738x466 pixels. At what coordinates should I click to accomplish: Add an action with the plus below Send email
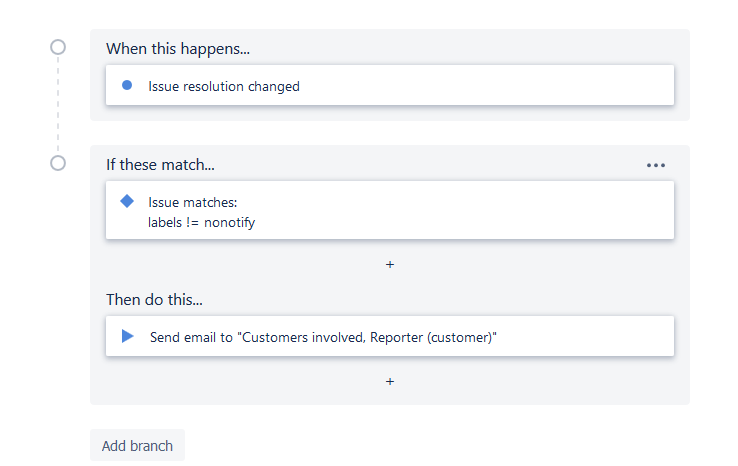point(390,381)
